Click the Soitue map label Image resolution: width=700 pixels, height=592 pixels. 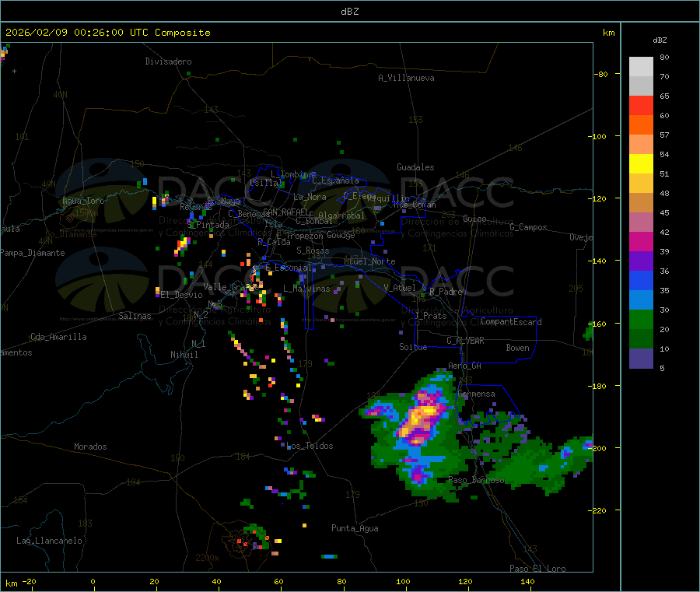tap(413, 347)
